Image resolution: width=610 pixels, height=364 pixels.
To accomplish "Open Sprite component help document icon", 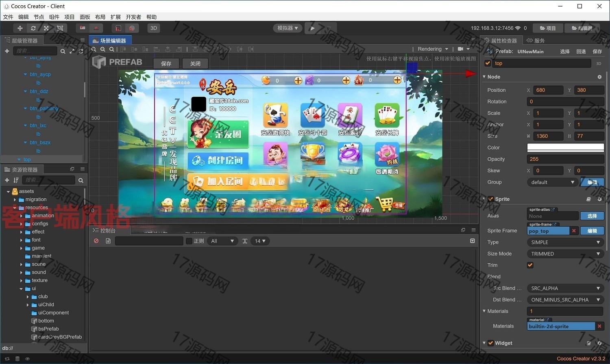I will (x=588, y=199).
